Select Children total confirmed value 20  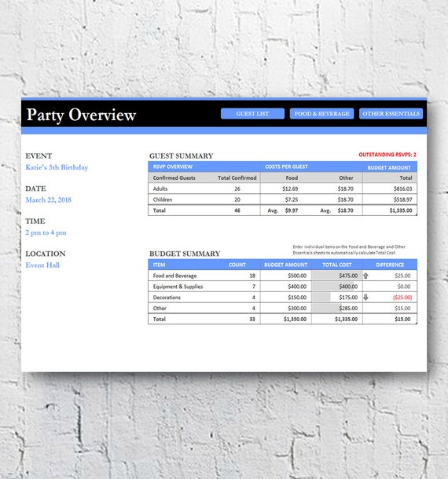coord(237,199)
